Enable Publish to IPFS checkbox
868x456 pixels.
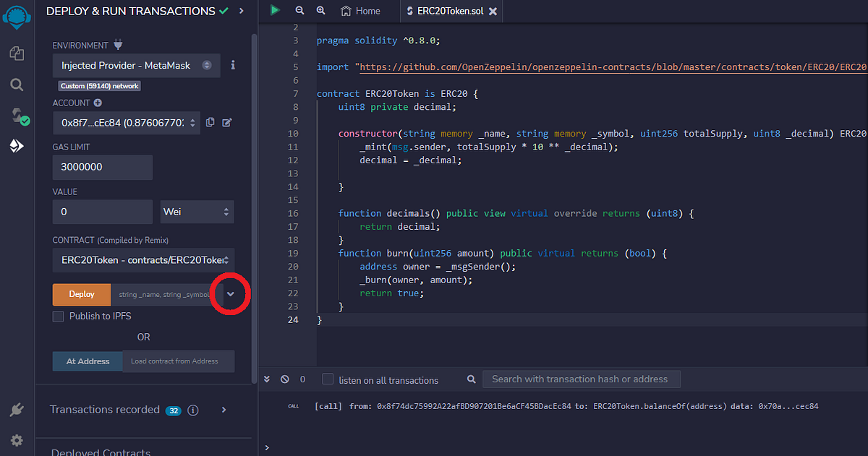tap(59, 317)
